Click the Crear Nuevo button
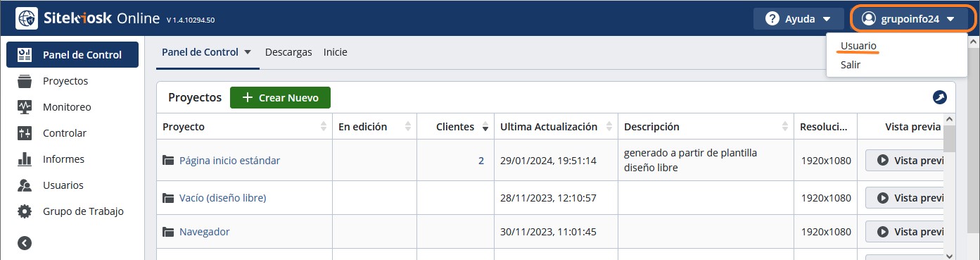The image size is (980, 260). pos(280,98)
